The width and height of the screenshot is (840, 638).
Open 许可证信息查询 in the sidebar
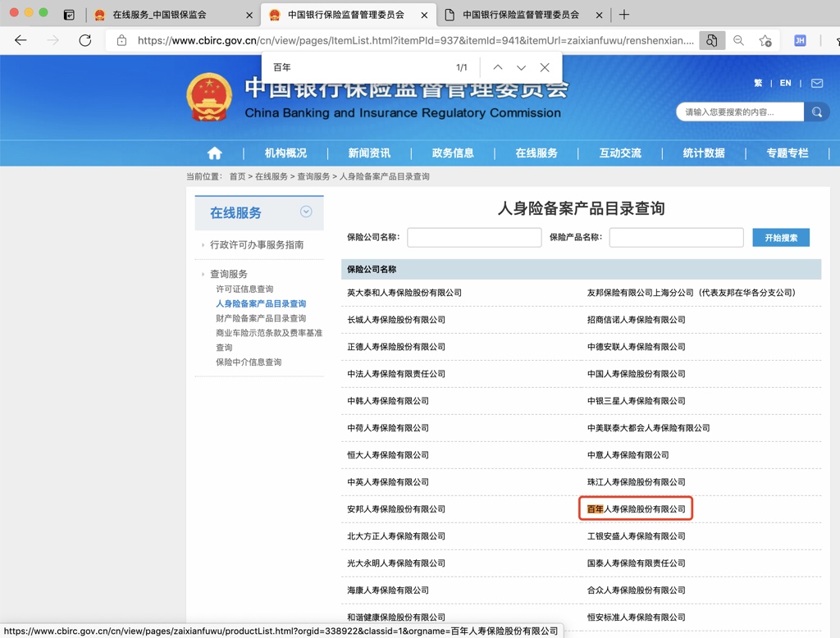click(x=244, y=289)
